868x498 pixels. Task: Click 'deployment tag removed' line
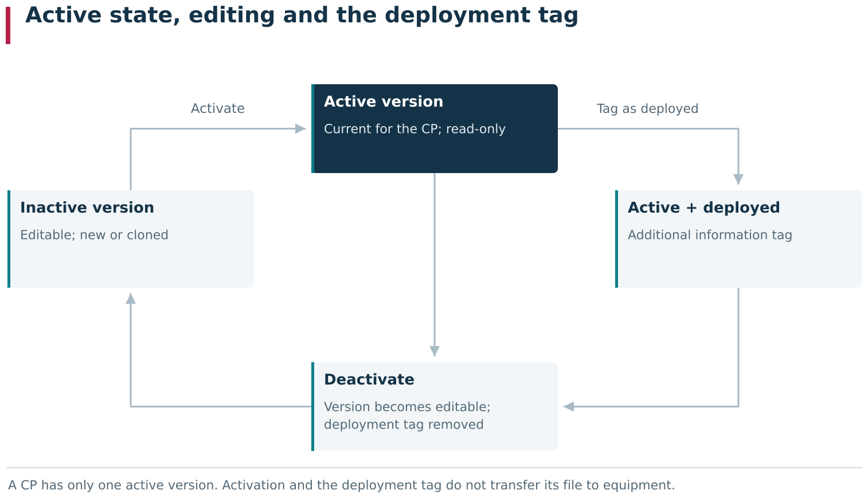(404, 425)
